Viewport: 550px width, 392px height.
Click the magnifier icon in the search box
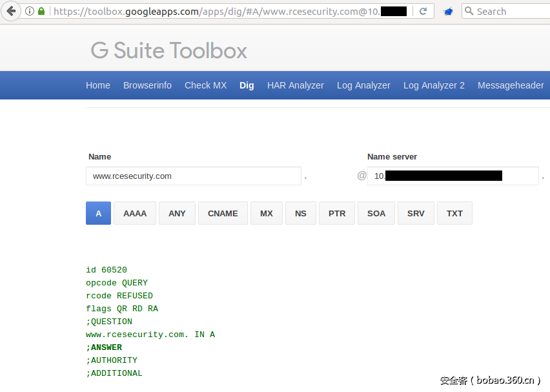pos(470,11)
